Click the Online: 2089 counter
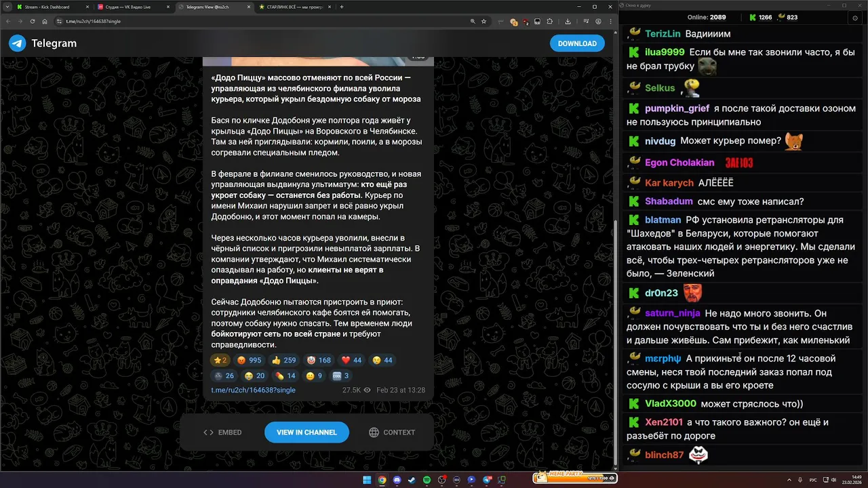The height and width of the screenshot is (488, 868). 707,18
